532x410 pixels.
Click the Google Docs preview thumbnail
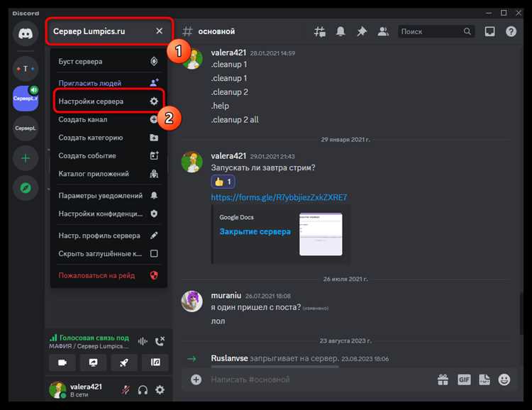[x=321, y=234]
